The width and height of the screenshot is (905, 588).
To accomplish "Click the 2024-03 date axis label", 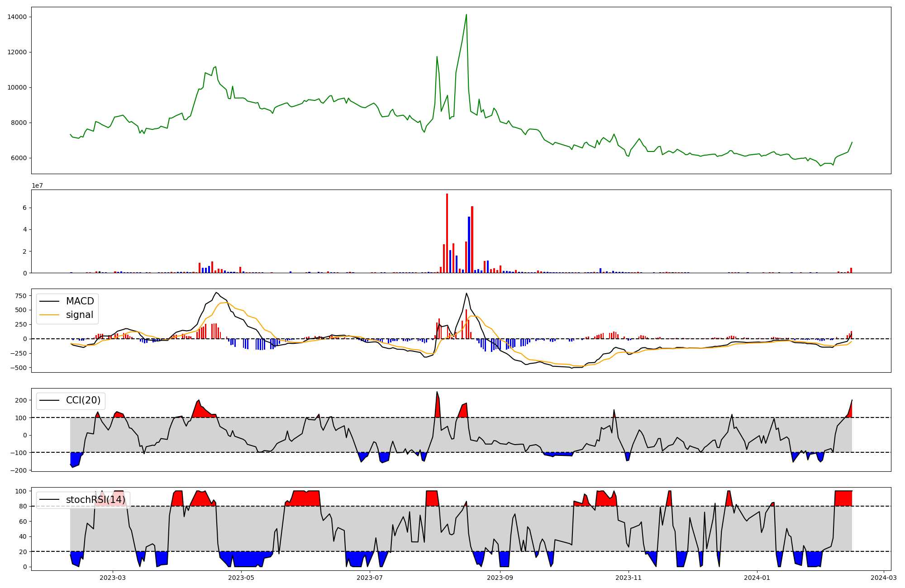I will 884,578.
